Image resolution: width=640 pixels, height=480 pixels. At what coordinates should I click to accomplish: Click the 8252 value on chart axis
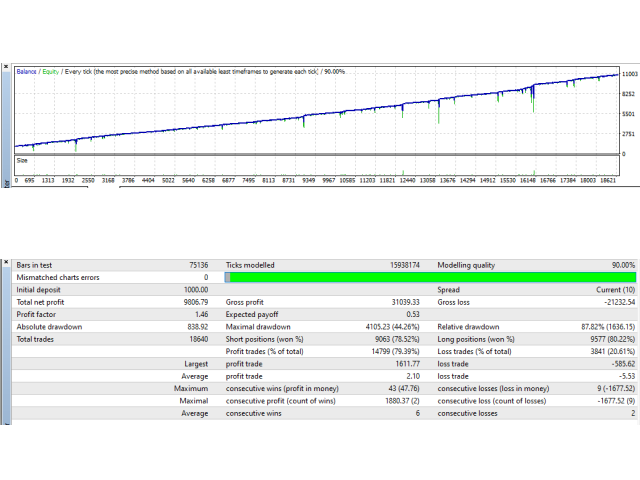click(x=628, y=94)
